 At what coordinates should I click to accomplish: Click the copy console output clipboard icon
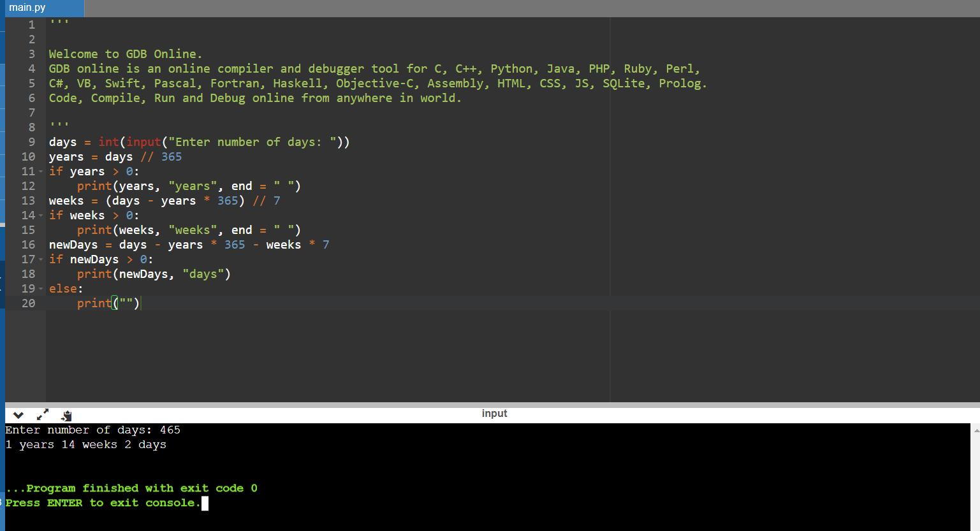66,416
